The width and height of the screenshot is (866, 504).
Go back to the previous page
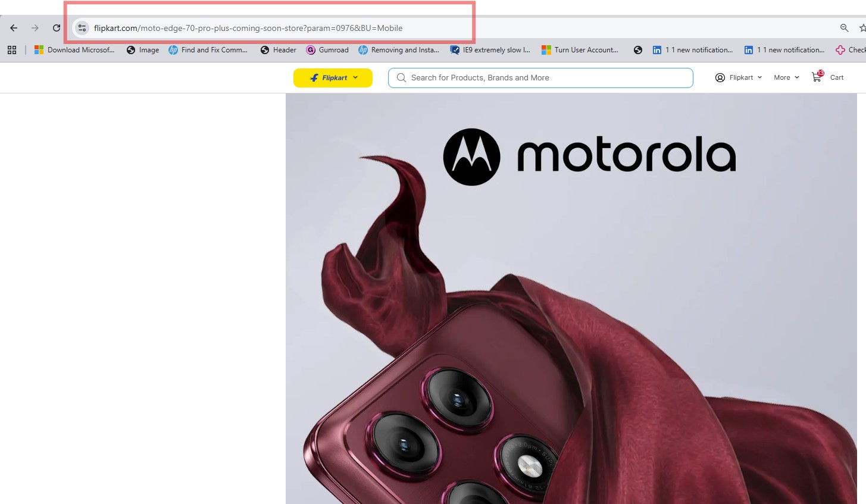click(x=14, y=28)
